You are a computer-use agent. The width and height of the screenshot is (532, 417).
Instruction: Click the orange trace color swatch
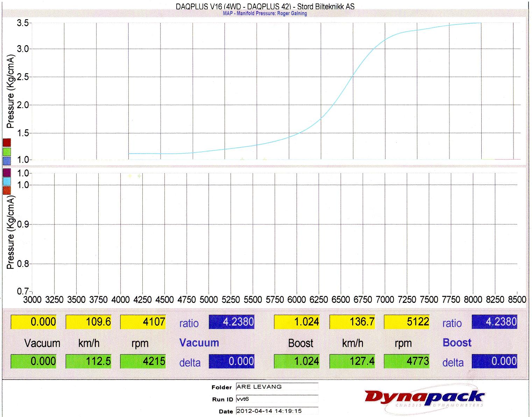tap(7, 190)
